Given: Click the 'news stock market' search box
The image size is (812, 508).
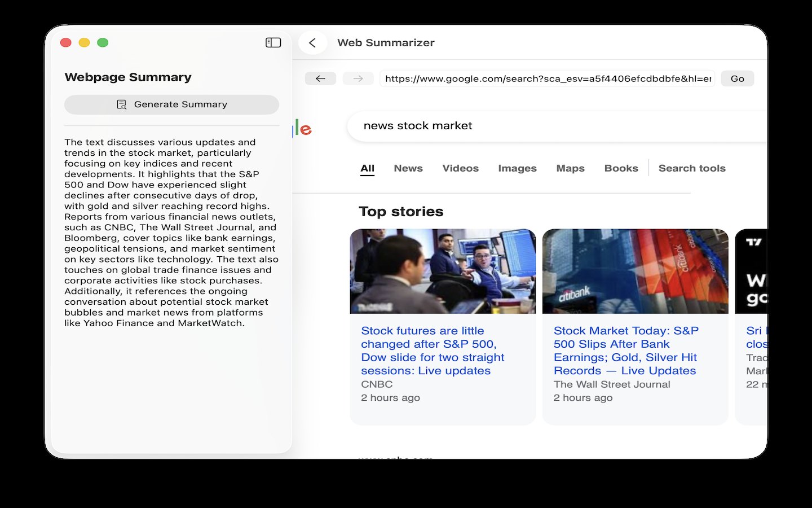Looking at the screenshot, I should (557, 126).
